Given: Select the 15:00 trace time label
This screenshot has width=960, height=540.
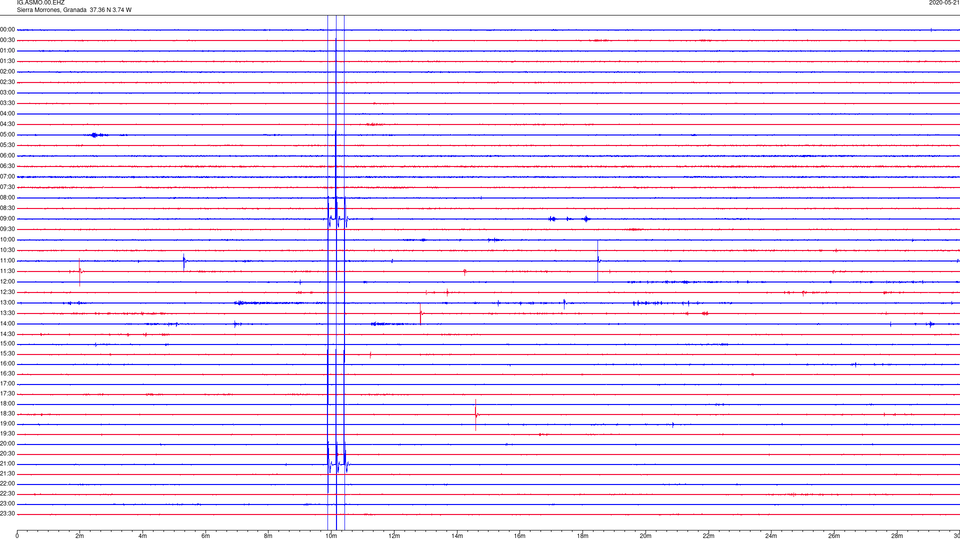Looking at the screenshot, I should 7,343.
